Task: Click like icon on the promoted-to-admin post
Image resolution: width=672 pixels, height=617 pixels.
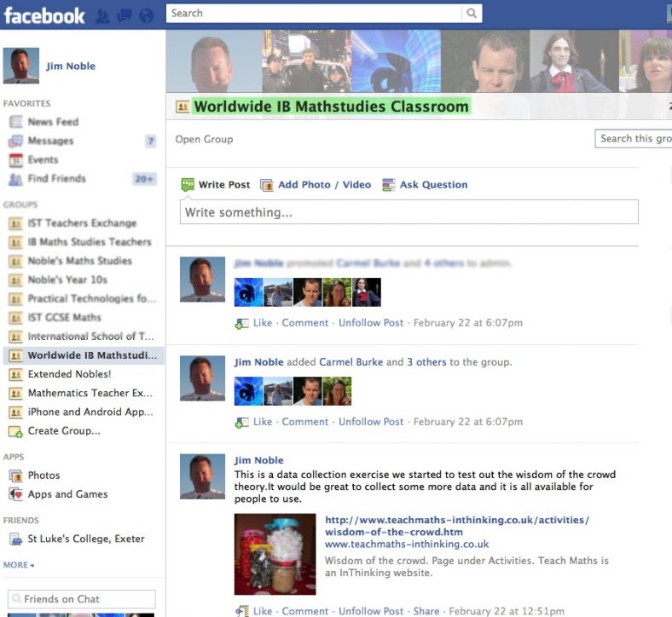Action: click(241, 324)
